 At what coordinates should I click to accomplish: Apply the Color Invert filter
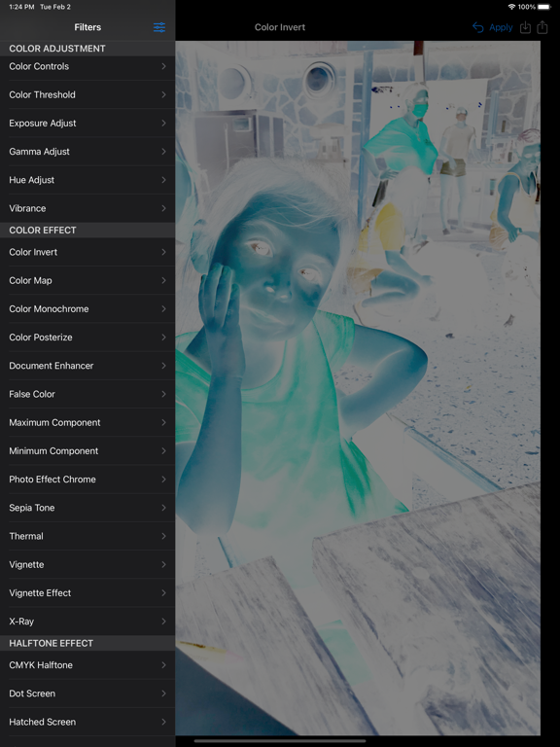(x=501, y=27)
